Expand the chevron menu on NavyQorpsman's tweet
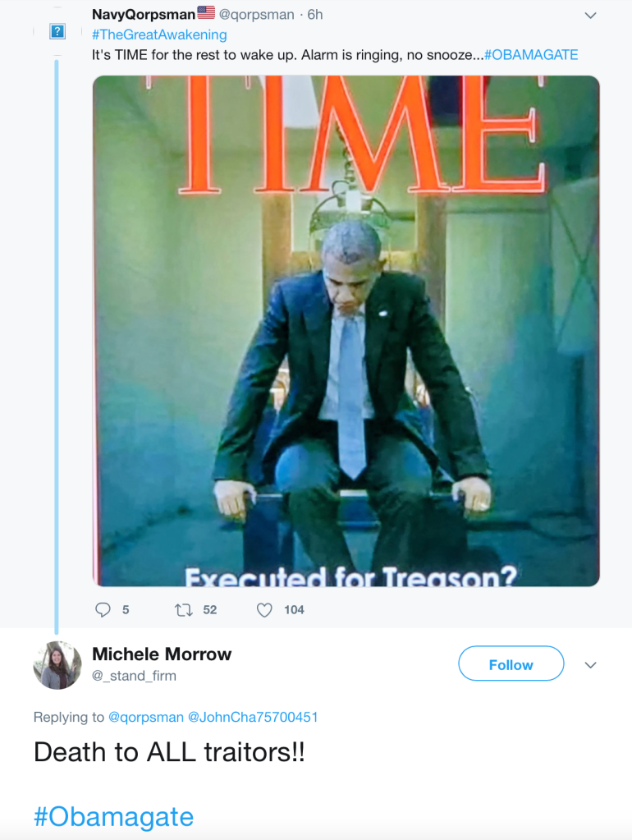Viewport: 632px width, 840px height. point(590,15)
